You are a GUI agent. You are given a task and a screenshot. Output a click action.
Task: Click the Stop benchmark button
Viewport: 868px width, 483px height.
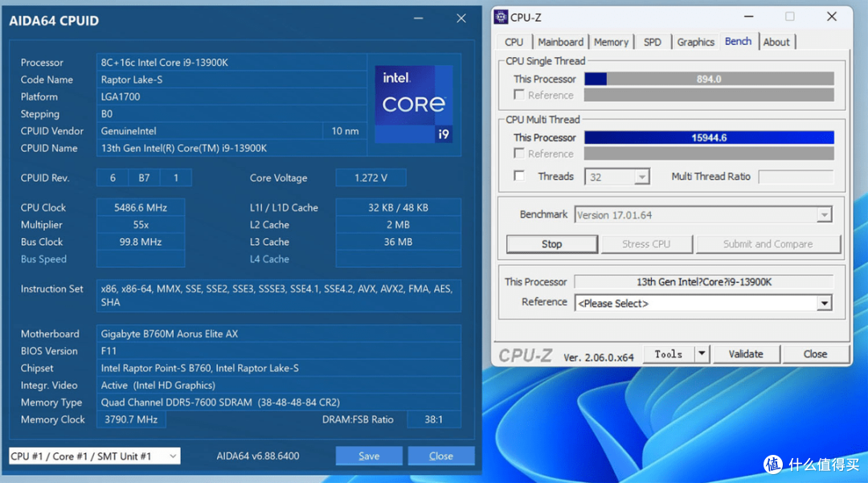click(x=552, y=244)
